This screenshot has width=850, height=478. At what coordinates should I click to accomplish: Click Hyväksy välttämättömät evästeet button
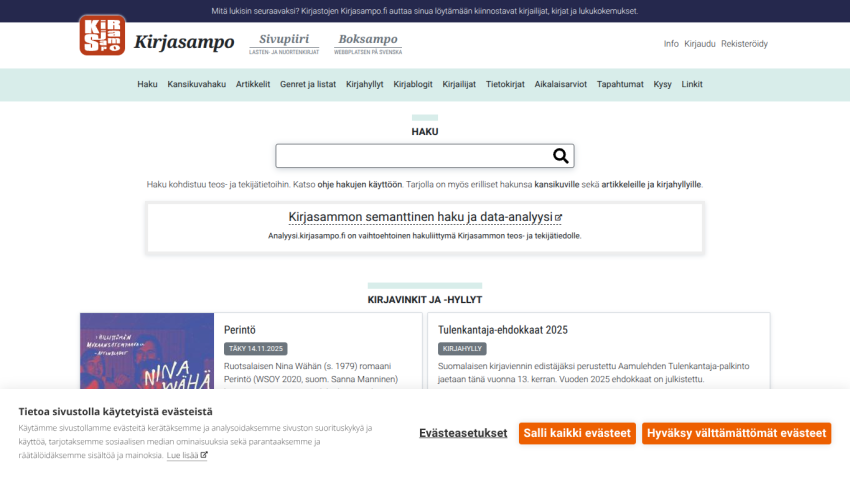[737, 433]
